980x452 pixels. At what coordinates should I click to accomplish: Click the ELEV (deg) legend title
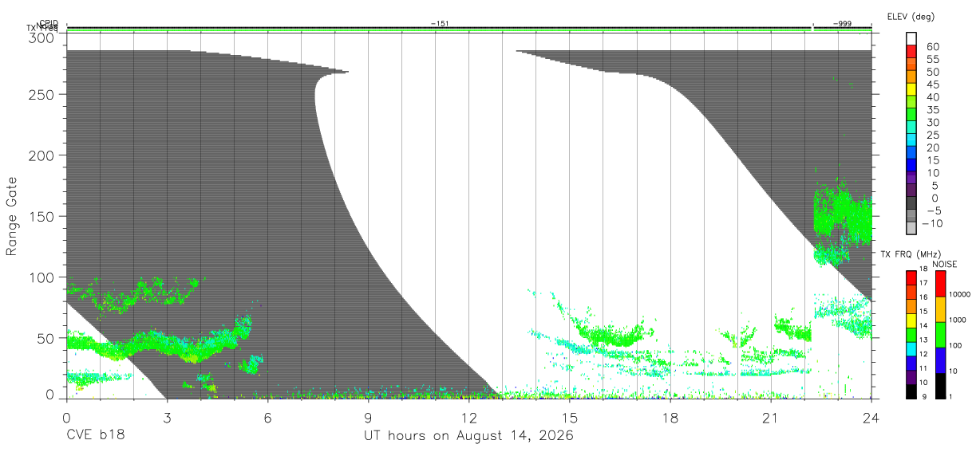[911, 17]
